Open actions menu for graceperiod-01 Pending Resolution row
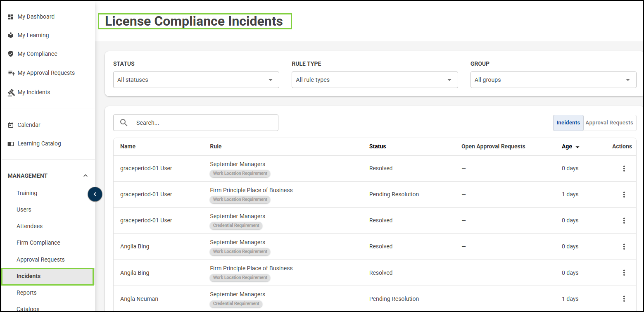 [624, 195]
